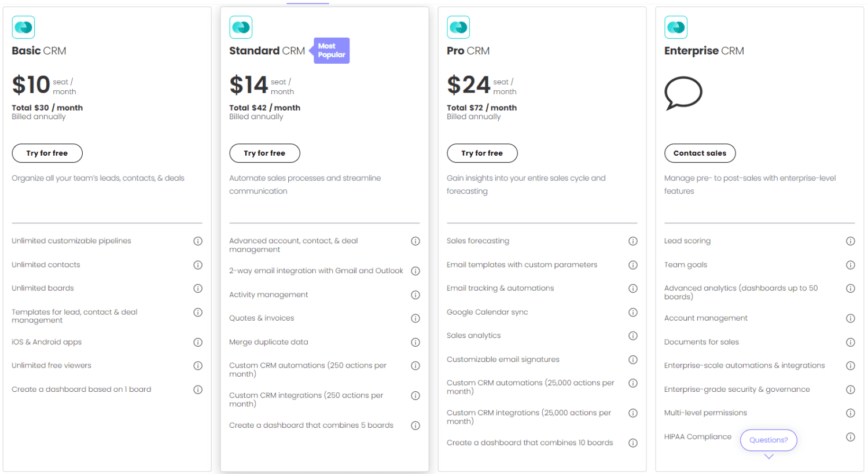Click the Enterprise CRM speech bubble icon
The image size is (868, 474).
point(683,93)
